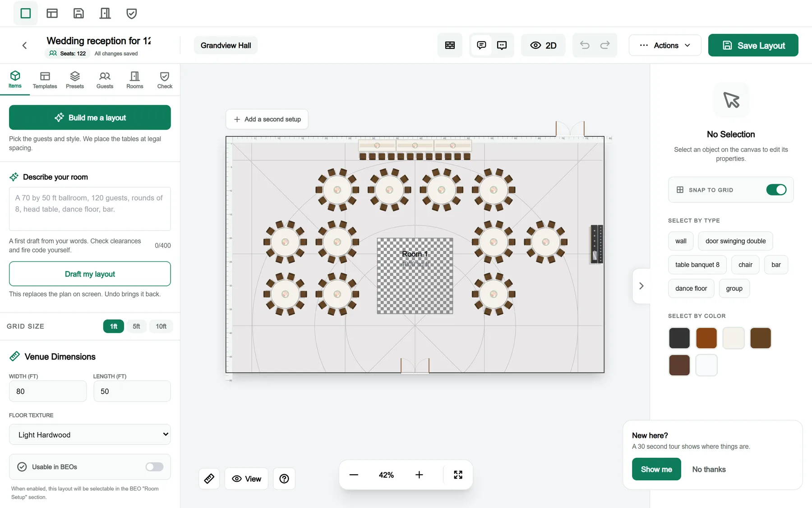
Task: Enable the Usable in BEOs switch
Action: coord(154,467)
